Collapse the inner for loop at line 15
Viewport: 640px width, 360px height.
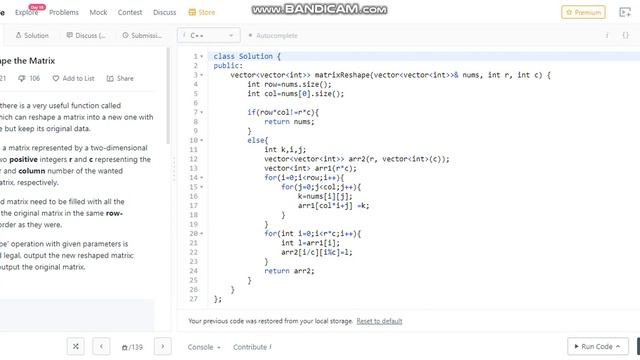(x=202, y=187)
